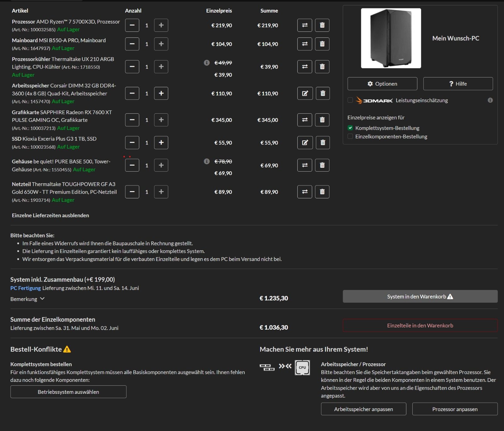Expand the Bemerkung section

27,299
